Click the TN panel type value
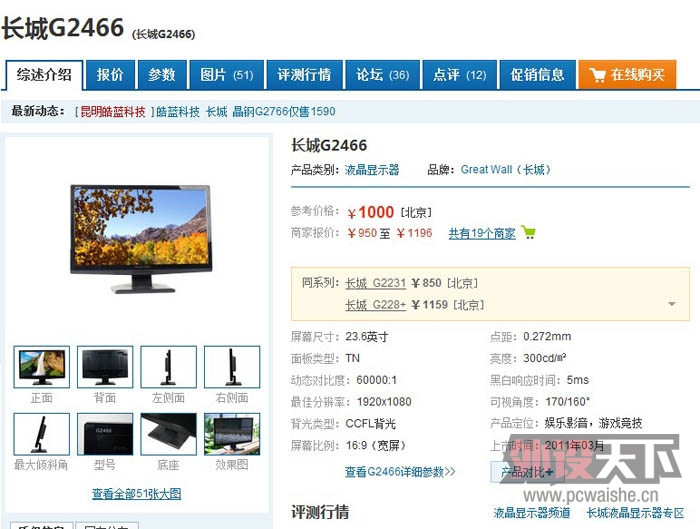This screenshot has height=529, width=700. (x=353, y=358)
